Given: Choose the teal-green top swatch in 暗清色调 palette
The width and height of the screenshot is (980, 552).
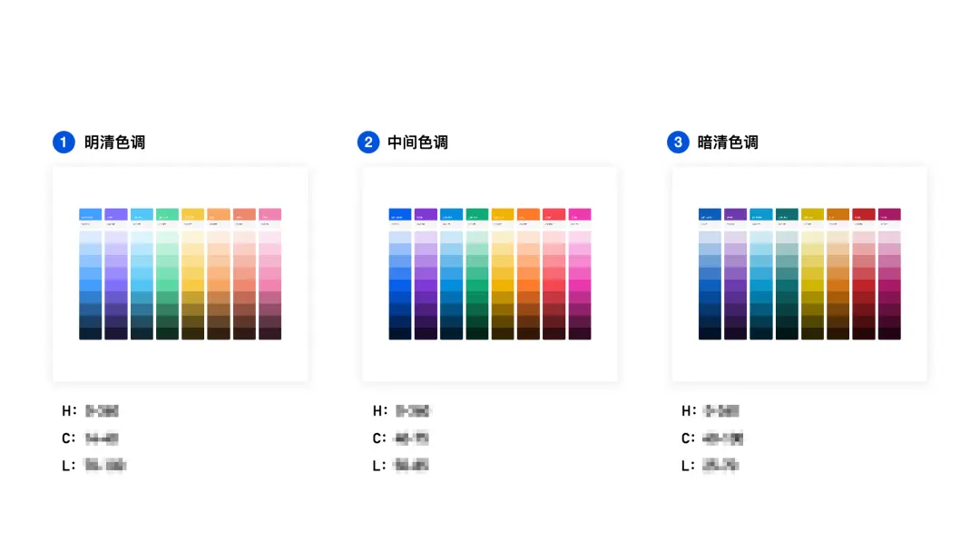Looking at the screenshot, I should 787,214.
